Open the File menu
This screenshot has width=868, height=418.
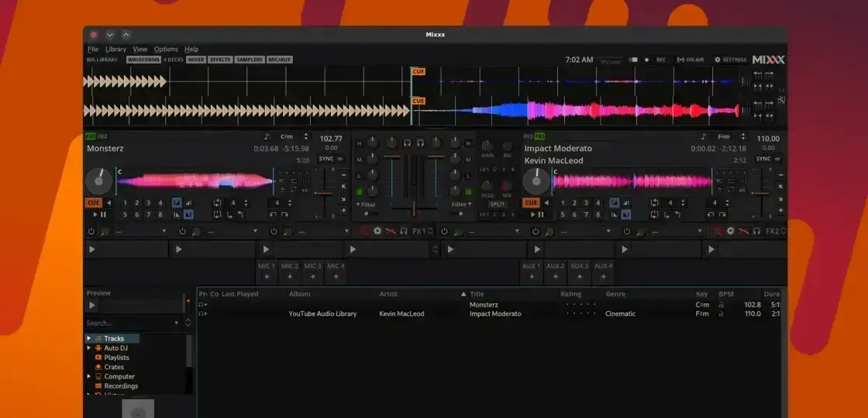(x=93, y=50)
